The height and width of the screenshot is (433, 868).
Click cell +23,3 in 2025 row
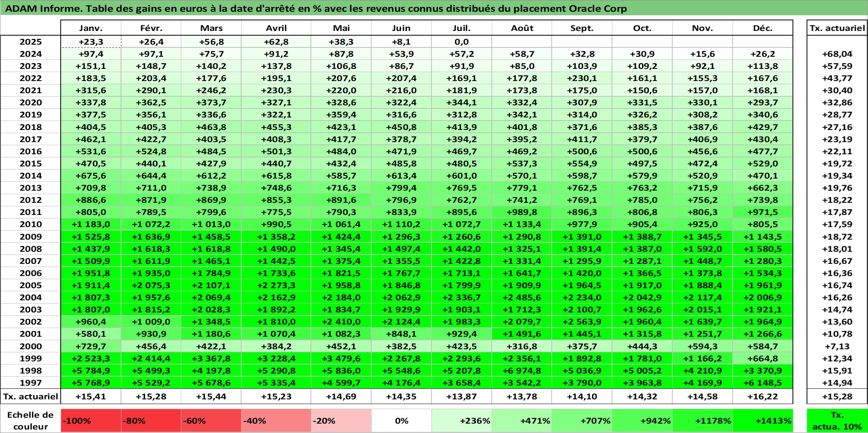pyautogui.click(x=91, y=42)
